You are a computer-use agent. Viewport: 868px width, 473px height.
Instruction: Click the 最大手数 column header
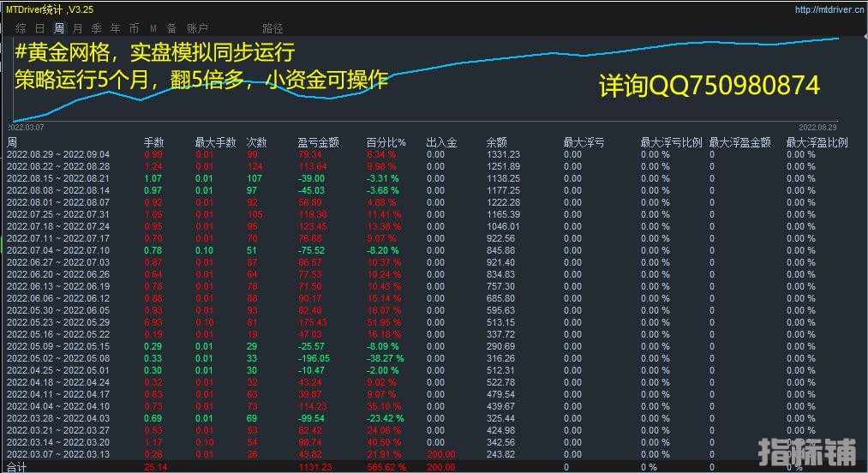[215, 142]
